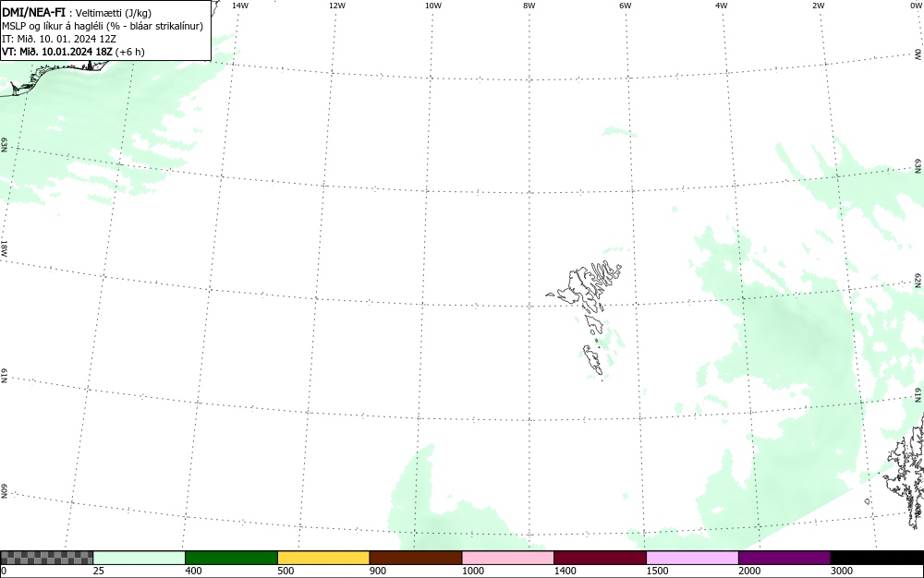This screenshot has width=924, height=578.
Task: Click the legend value 1500
Action: pyautogui.click(x=657, y=571)
